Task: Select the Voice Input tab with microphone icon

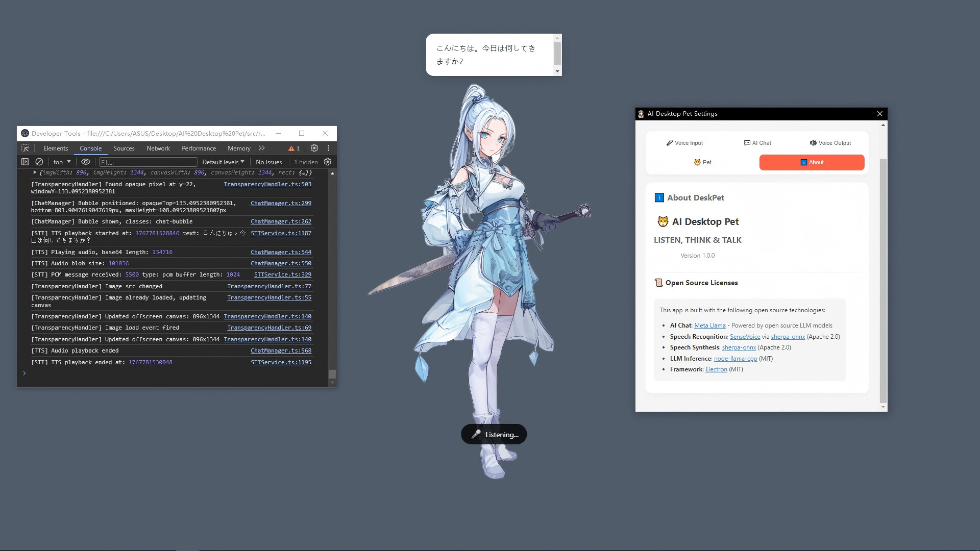Action: click(x=685, y=143)
